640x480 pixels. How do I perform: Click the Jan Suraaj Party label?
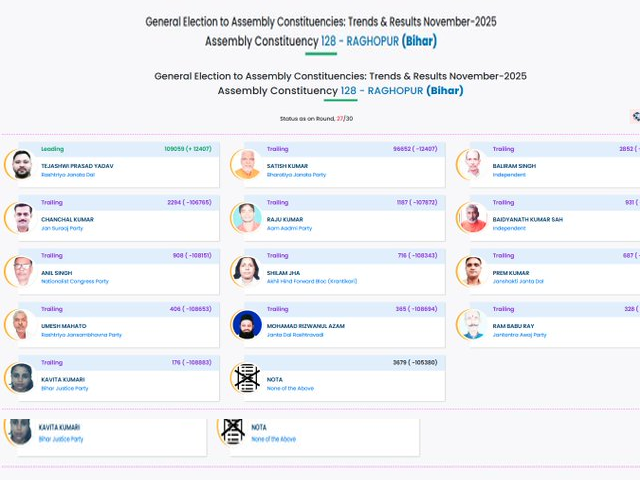(x=62, y=228)
